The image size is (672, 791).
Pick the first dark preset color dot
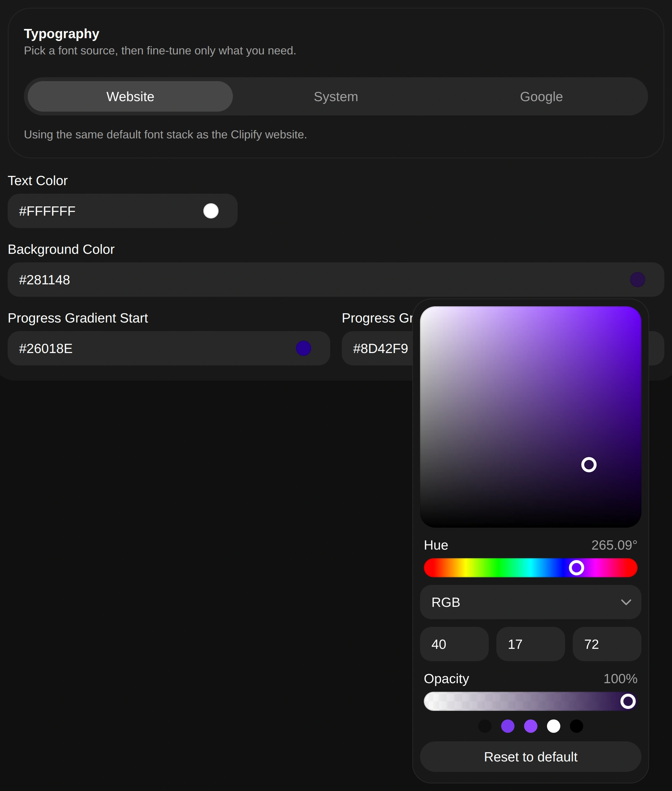(x=485, y=726)
